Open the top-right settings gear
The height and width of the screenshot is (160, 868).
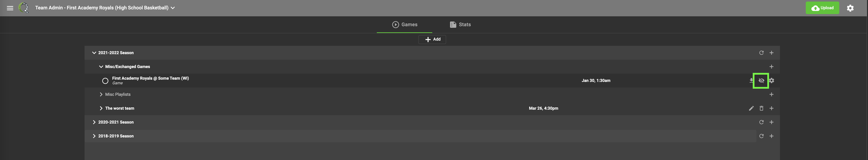click(x=850, y=8)
